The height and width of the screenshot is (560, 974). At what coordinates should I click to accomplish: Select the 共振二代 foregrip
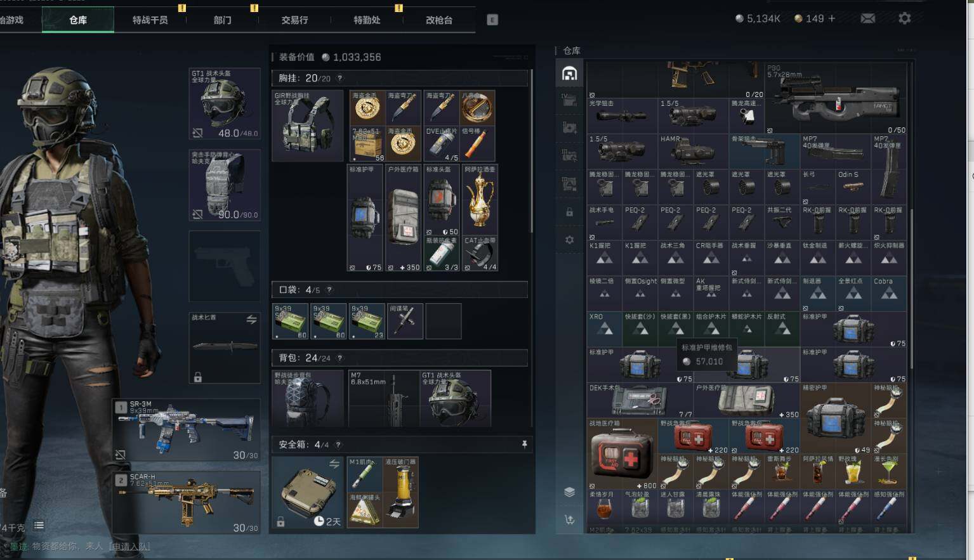782,223
